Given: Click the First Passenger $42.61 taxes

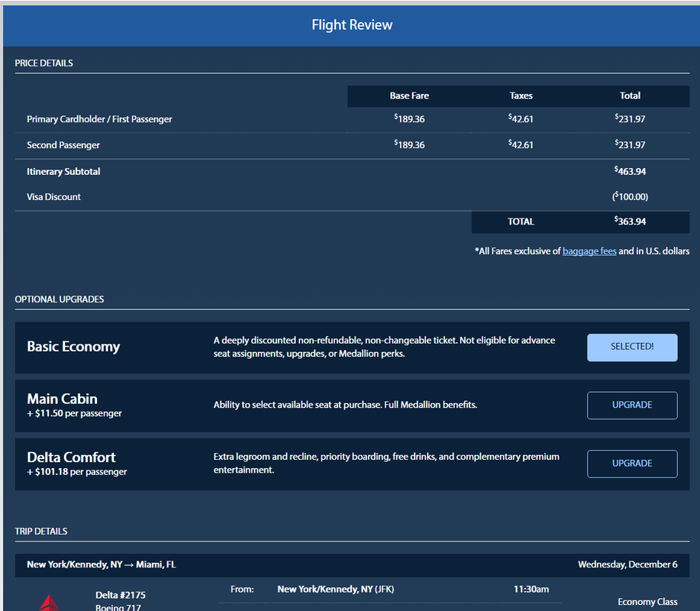Looking at the screenshot, I should 521,119.
